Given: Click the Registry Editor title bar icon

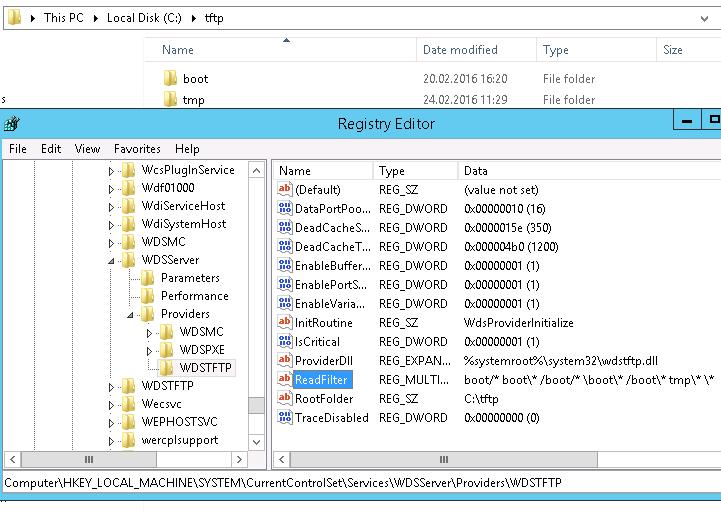Looking at the screenshot, I should coord(10,124).
